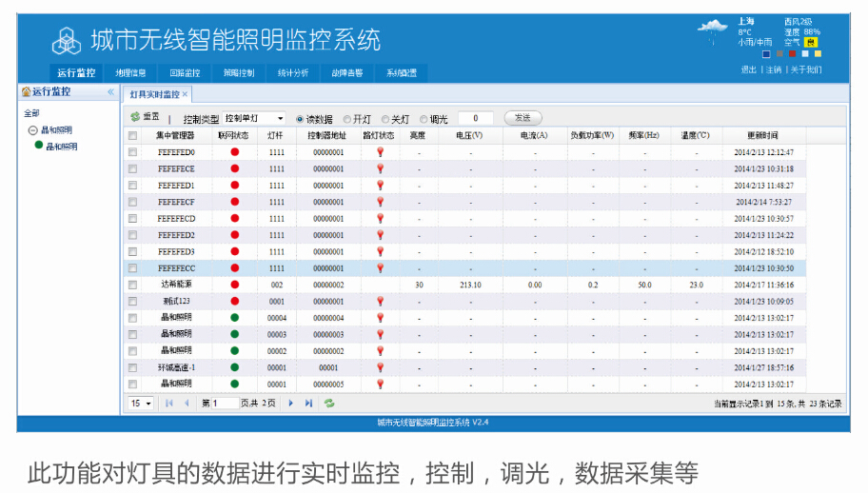Click lamp status icon in 环城高速-1 row
Screen dimensions: 868x493
click(x=381, y=367)
